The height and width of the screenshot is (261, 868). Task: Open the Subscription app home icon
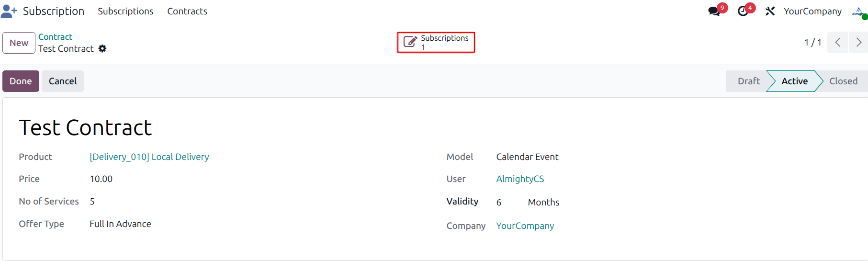[x=9, y=11]
